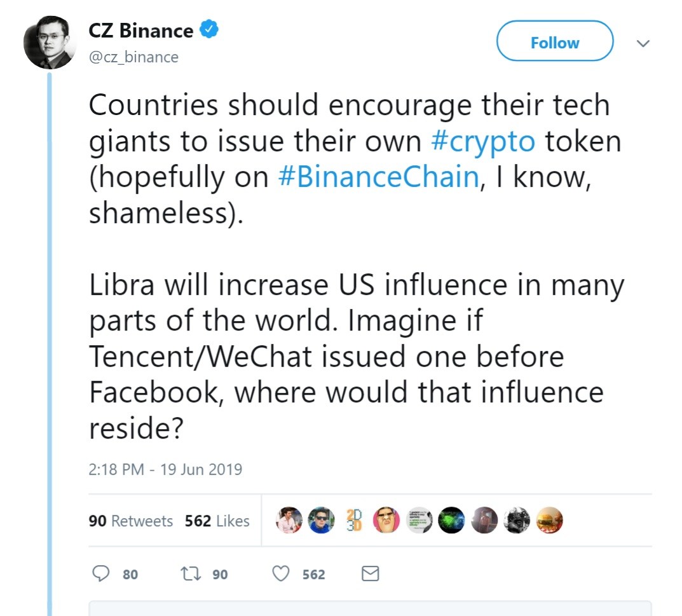
Task: Click the envelope direct message icon
Action: [370, 574]
